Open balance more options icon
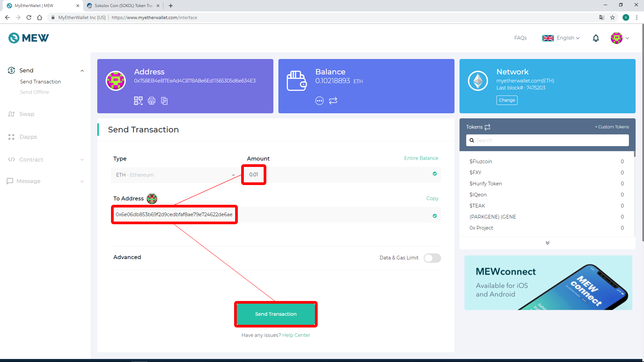 pyautogui.click(x=319, y=101)
